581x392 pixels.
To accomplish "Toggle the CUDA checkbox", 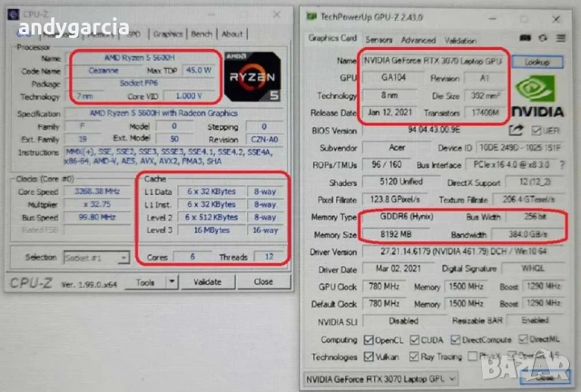I will pos(415,339).
